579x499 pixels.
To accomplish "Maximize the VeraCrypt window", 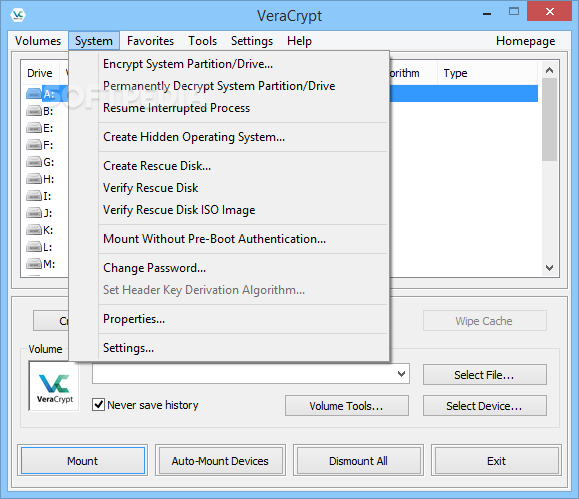I will click(x=514, y=12).
